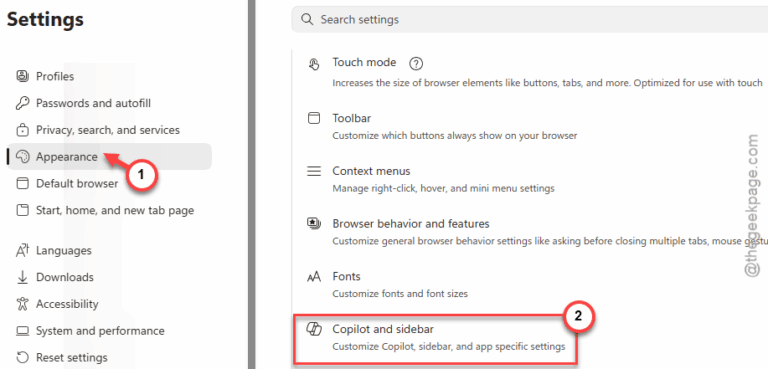Screen dimensions: 768x369
Task: Click the lock icon beside Privacy, search, and services
Action: pos(23,130)
